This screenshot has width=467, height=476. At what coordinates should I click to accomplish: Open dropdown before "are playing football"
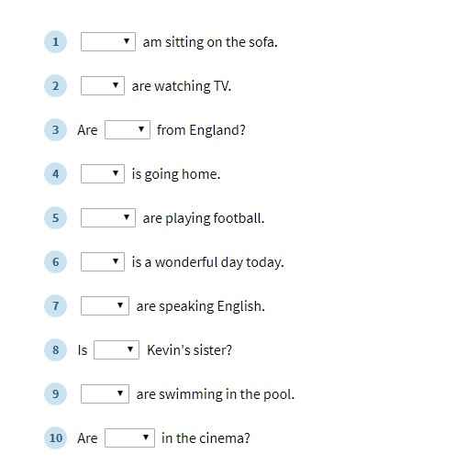tap(108, 217)
